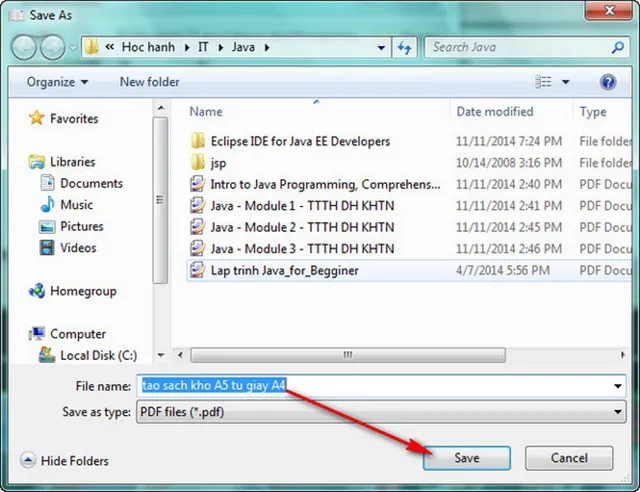Click the Pictures library icon
The width and height of the screenshot is (640, 492).
pos(47,227)
